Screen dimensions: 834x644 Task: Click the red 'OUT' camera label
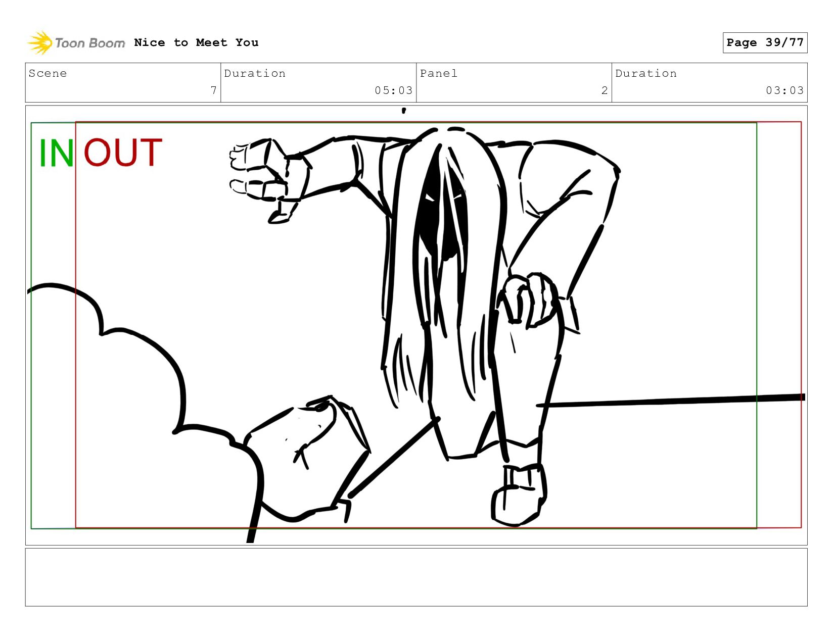(123, 152)
